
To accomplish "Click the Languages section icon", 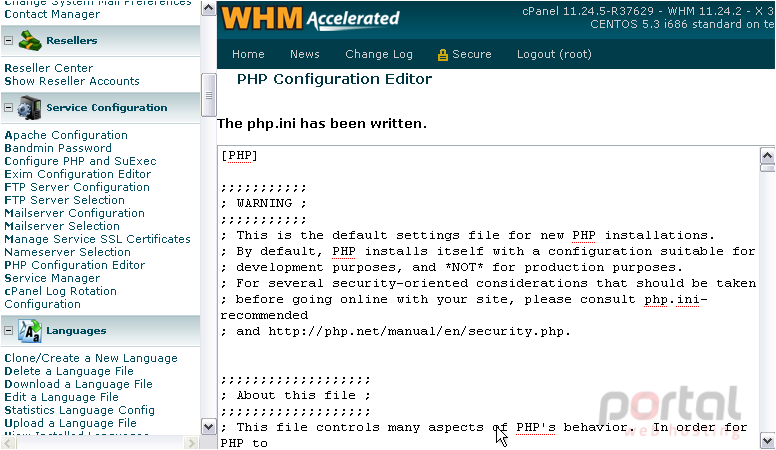I will [30, 331].
